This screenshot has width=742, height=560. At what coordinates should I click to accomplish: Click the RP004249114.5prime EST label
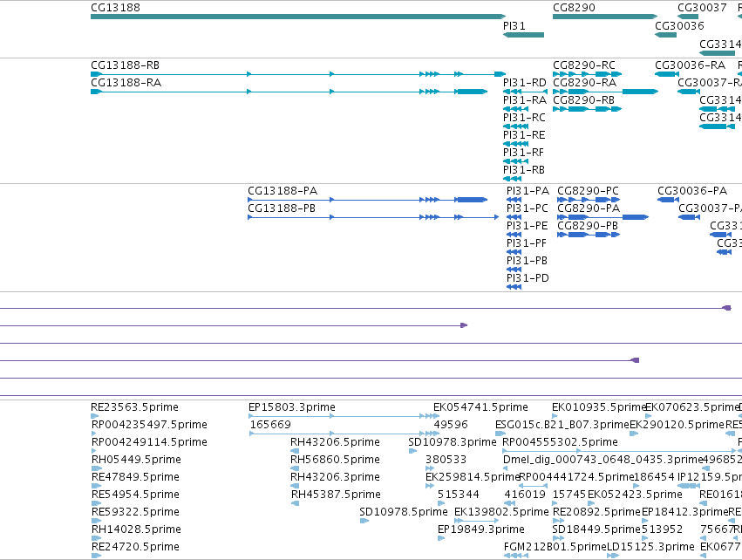pos(150,442)
